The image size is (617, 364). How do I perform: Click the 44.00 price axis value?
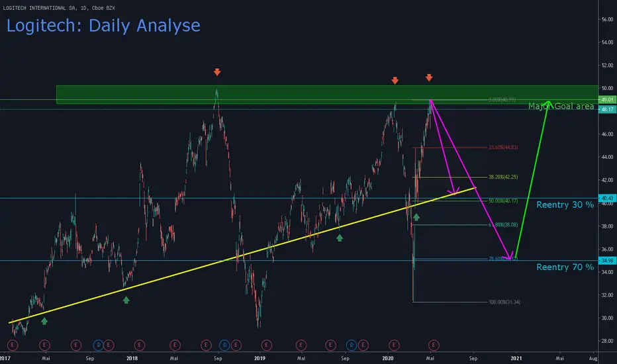pyautogui.click(x=607, y=157)
